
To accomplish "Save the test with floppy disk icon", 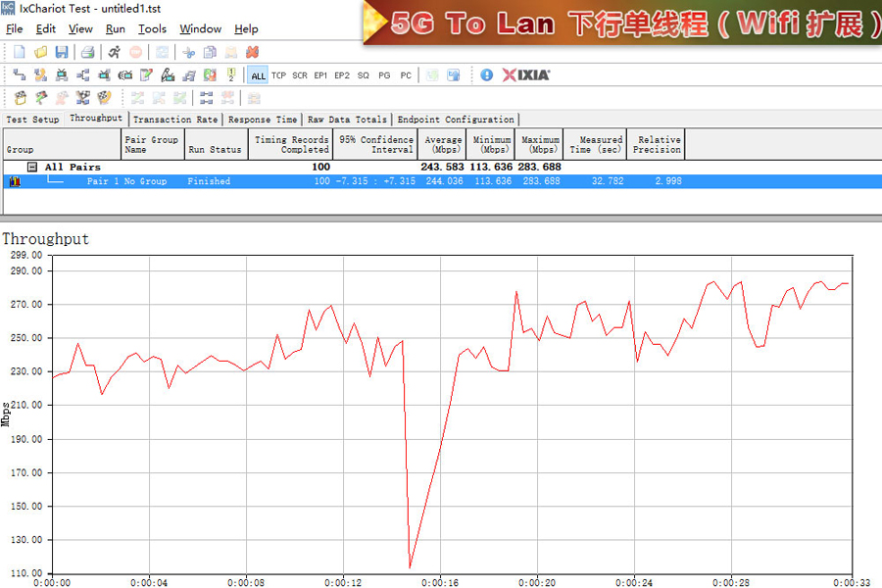I will pos(62,52).
